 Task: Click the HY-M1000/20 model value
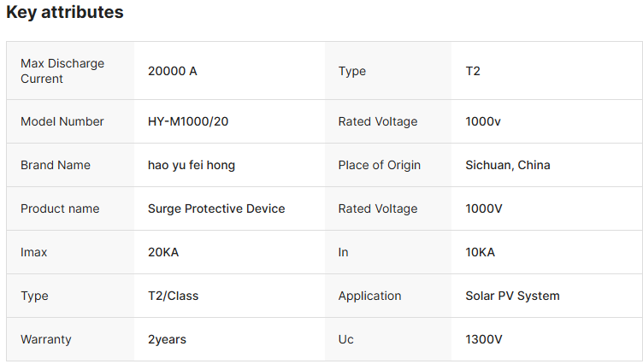tap(188, 121)
